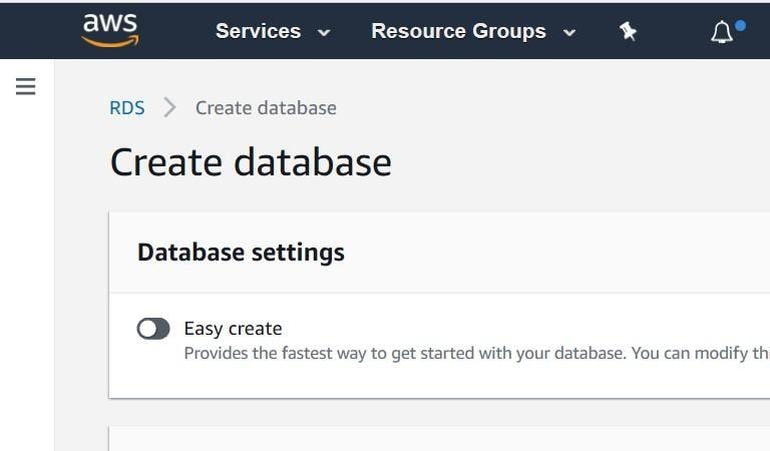Click the AWS logo to go home
770x451 pixels.
pyautogui.click(x=110, y=30)
